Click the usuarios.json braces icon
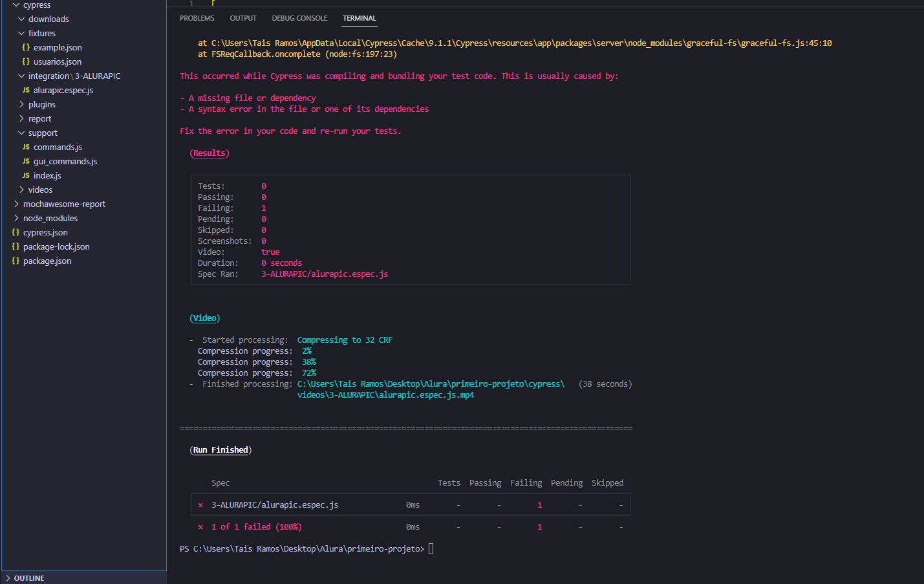The image size is (924, 584). point(26,61)
